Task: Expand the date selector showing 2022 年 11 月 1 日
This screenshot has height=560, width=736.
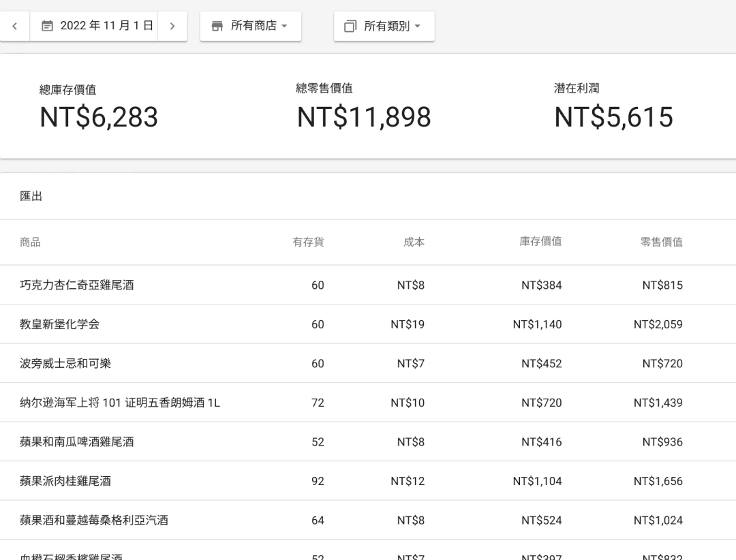Action: pyautogui.click(x=93, y=26)
